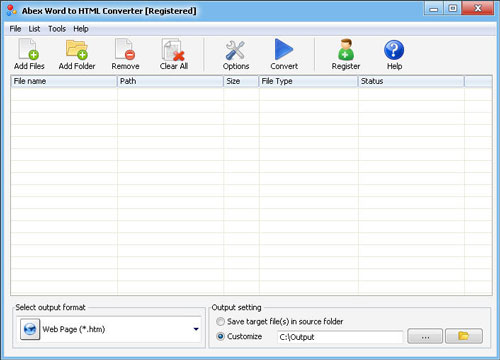
Task: Open the Tools menu
Action: click(57, 29)
